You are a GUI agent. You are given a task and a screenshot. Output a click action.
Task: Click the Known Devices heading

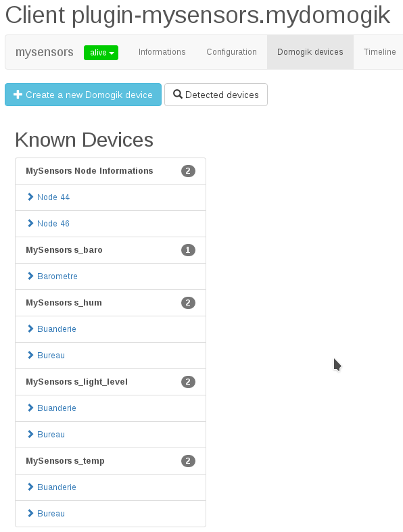(x=85, y=140)
